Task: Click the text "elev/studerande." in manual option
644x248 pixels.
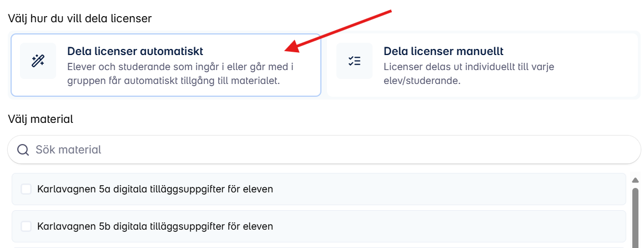Action: click(x=422, y=81)
